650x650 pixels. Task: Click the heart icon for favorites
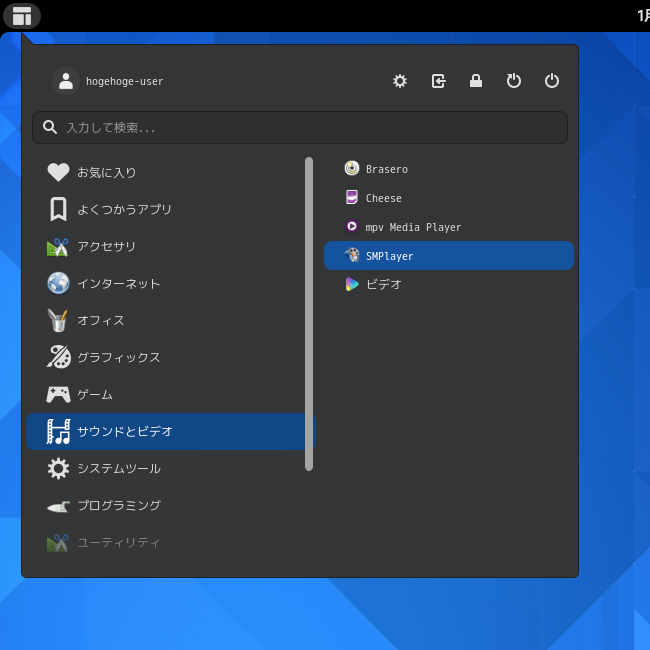58,172
